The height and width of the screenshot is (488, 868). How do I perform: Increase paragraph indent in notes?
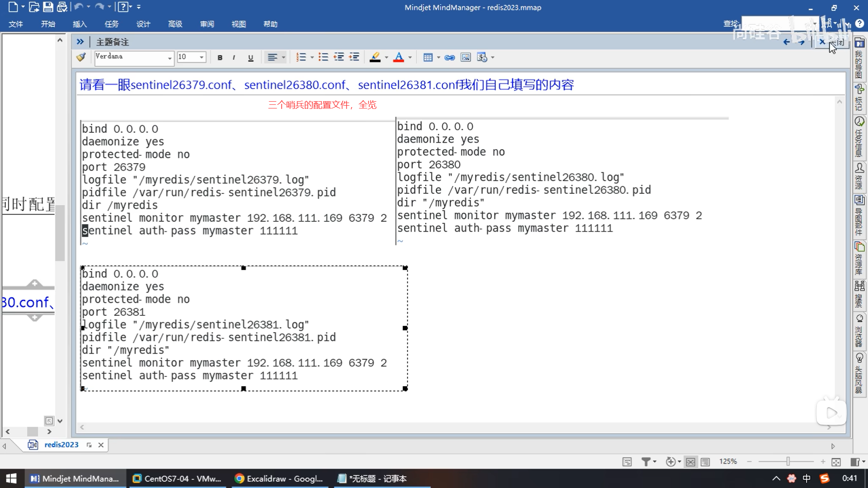[354, 57]
